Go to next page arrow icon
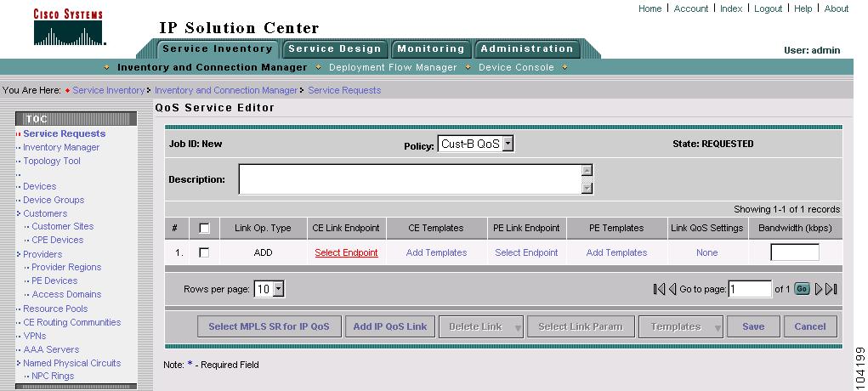The image size is (868, 391). [819, 289]
